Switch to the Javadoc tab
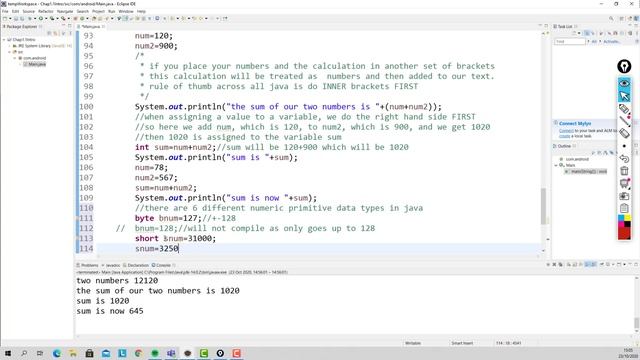This screenshot has width=640, height=360. pos(112,265)
